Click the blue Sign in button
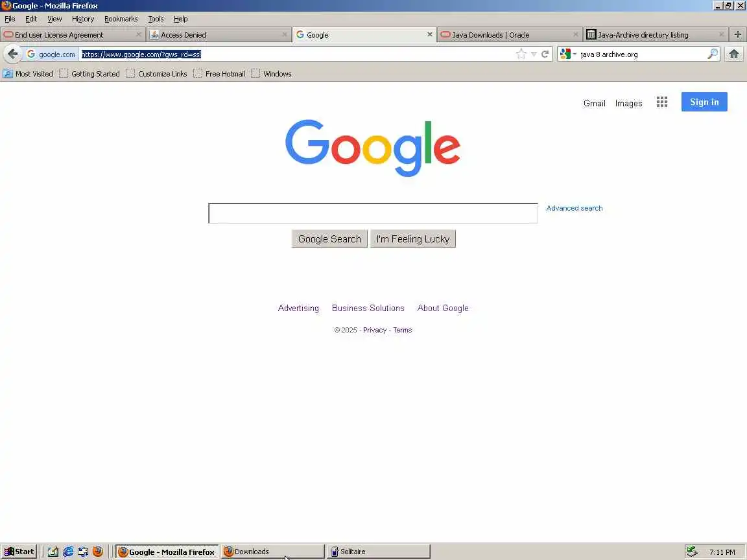 pos(704,102)
